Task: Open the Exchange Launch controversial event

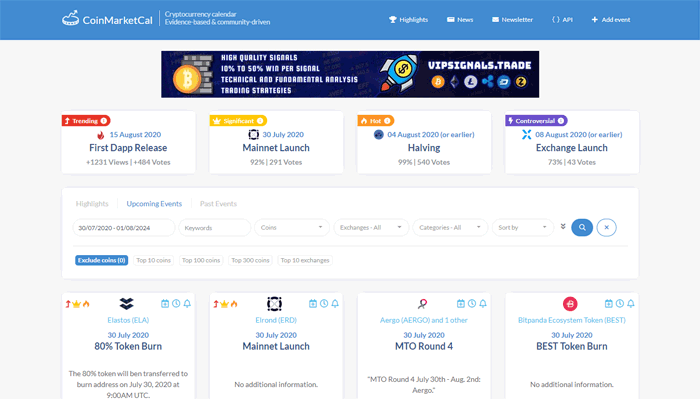Action: [571, 148]
